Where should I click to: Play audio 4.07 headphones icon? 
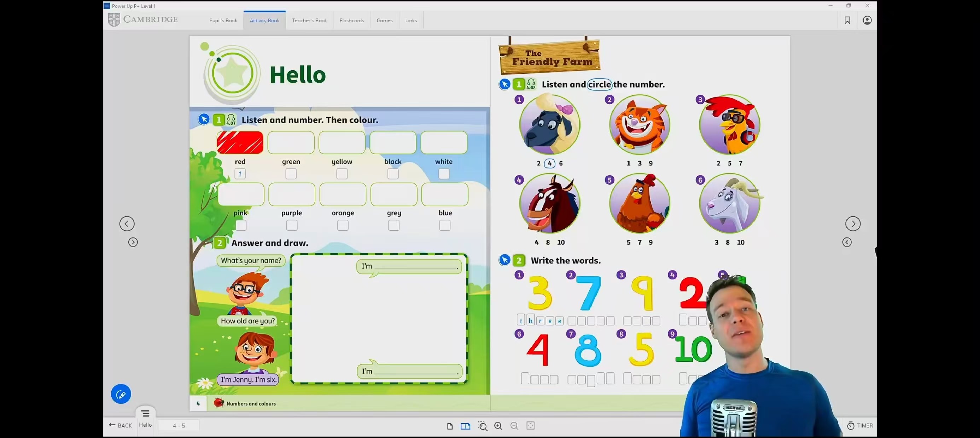pos(231,120)
